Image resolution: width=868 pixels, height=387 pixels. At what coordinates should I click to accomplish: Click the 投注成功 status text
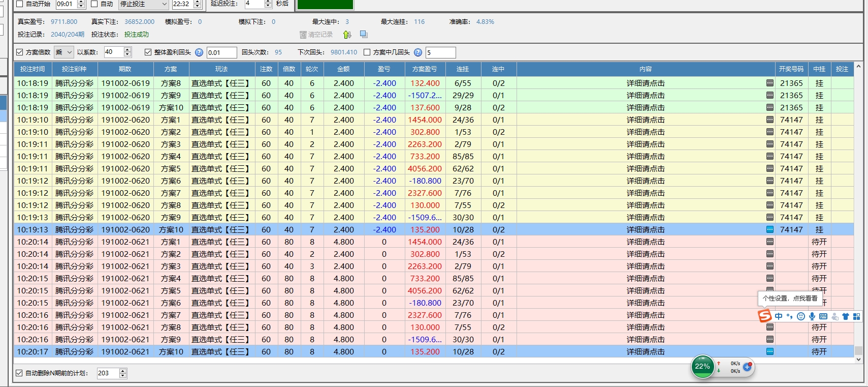137,35
